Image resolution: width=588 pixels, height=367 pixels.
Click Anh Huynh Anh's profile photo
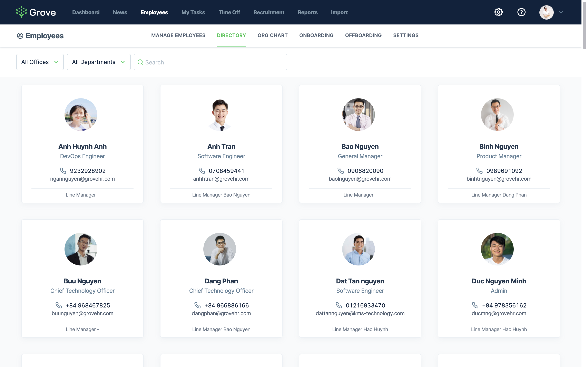(x=81, y=115)
